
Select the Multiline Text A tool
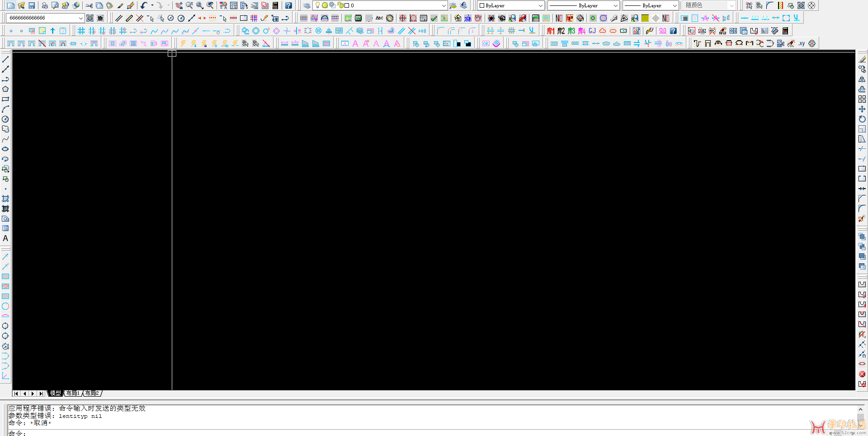pyautogui.click(x=5, y=238)
